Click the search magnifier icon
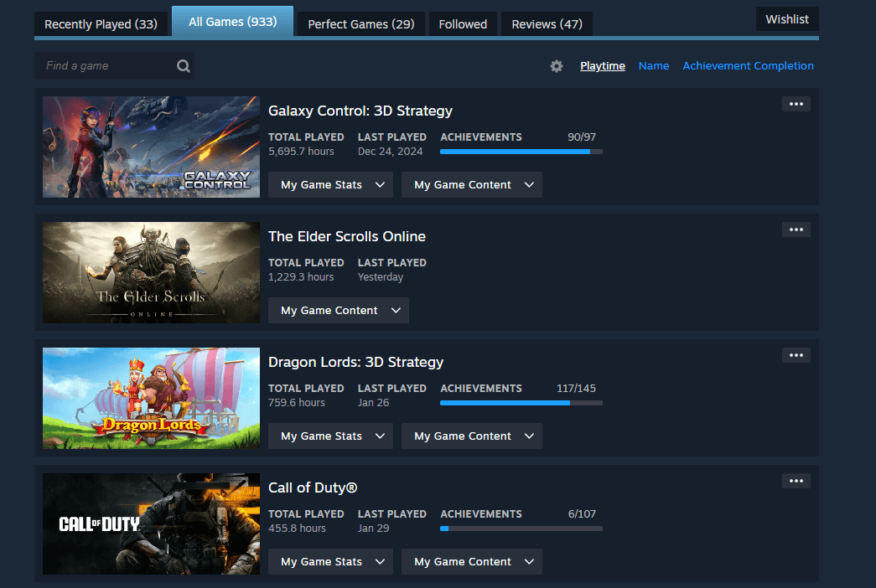 pyautogui.click(x=184, y=66)
